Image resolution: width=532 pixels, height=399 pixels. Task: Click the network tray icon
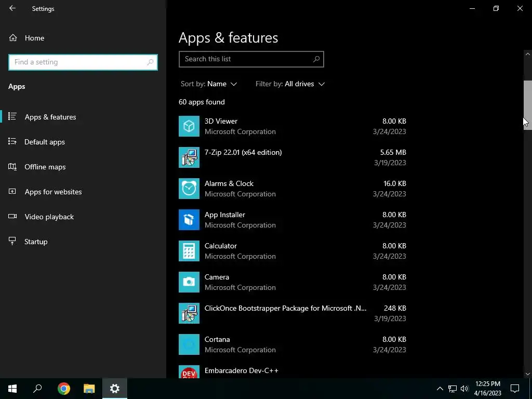pos(453,389)
